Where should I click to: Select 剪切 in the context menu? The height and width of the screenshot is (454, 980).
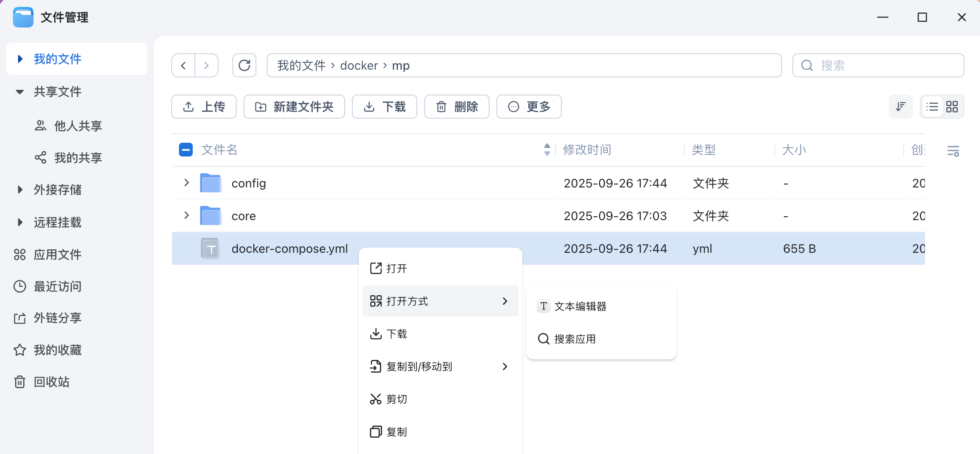click(396, 399)
